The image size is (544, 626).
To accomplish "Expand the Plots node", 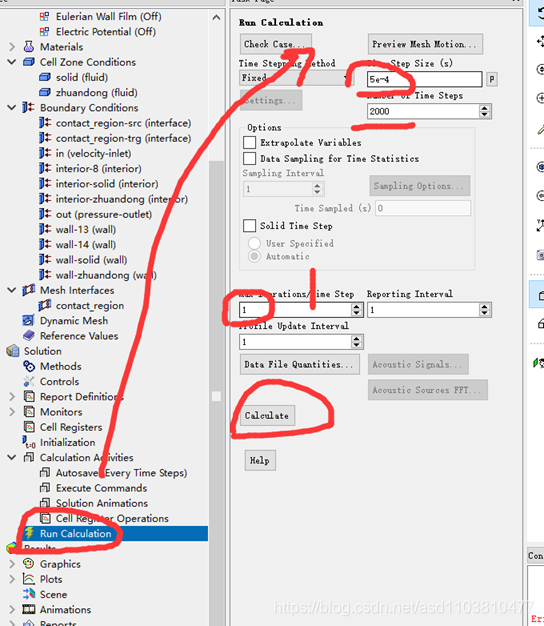I will (12, 579).
